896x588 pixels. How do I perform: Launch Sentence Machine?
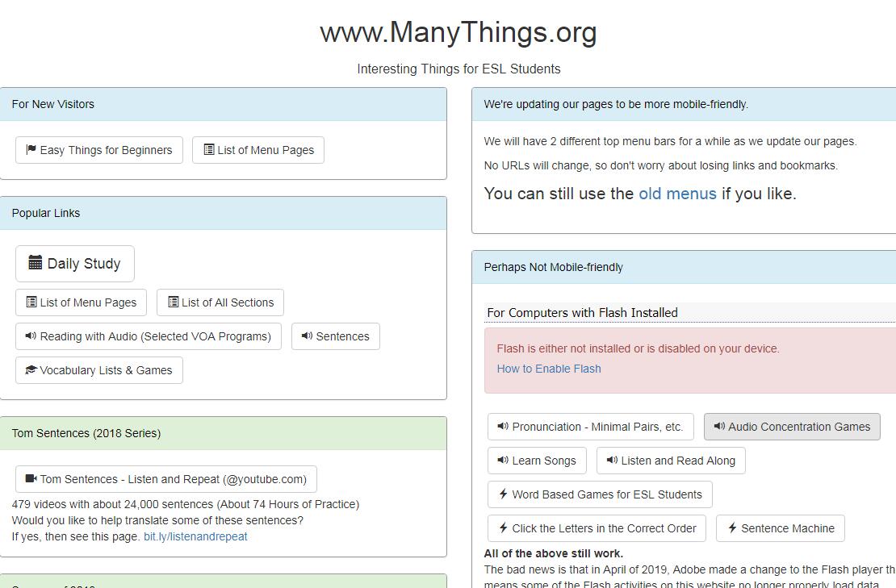[780, 528]
